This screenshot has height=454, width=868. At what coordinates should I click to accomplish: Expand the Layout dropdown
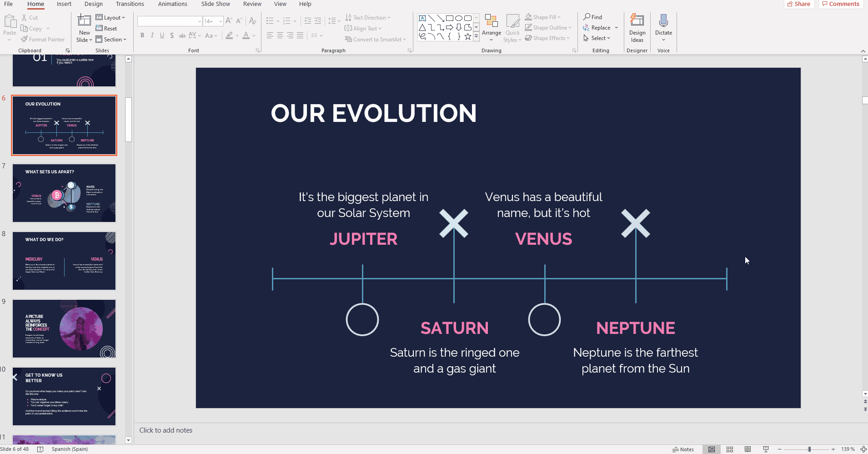pyautogui.click(x=110, y=18)
